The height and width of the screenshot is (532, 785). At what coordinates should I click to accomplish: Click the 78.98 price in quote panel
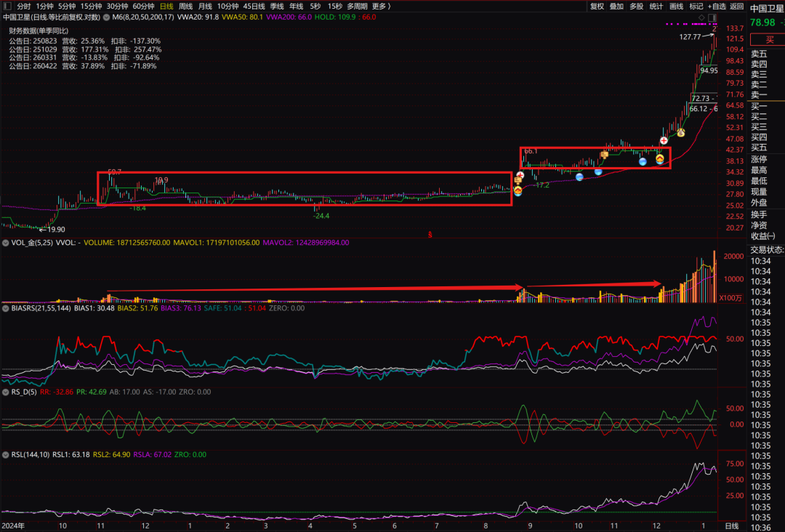(x=762, y=23)
